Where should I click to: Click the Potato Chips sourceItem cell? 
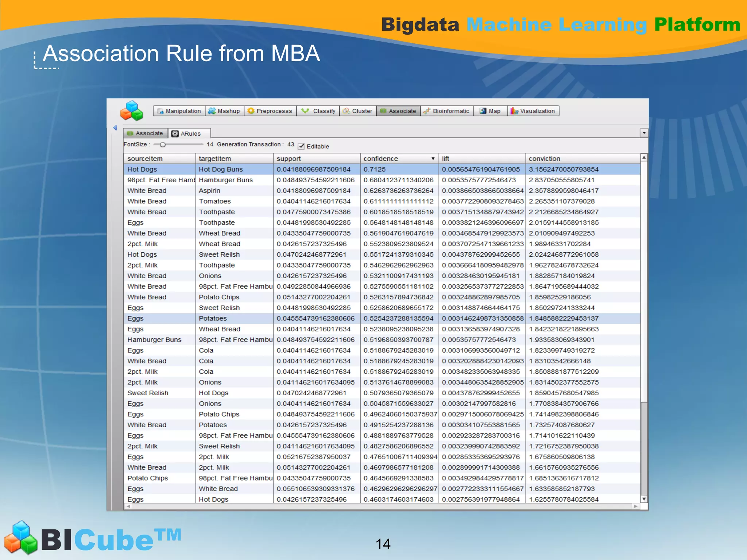(x=159, y=478)
